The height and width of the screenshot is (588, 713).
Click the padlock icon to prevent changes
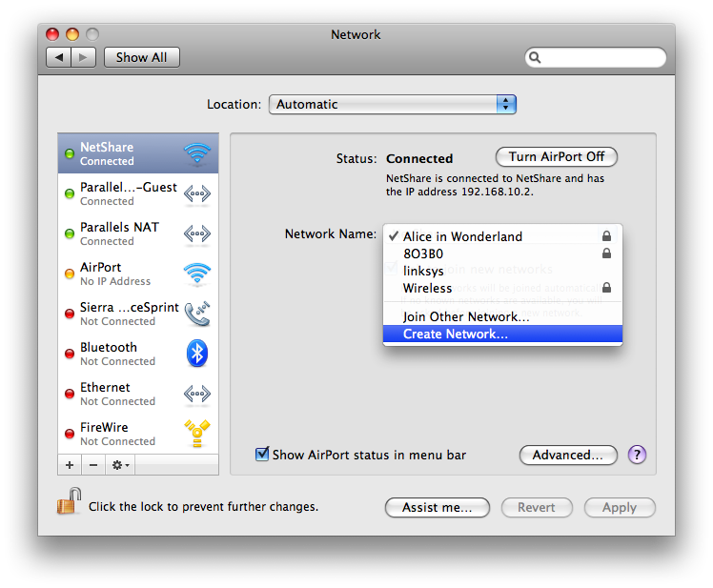coord(70,501)
